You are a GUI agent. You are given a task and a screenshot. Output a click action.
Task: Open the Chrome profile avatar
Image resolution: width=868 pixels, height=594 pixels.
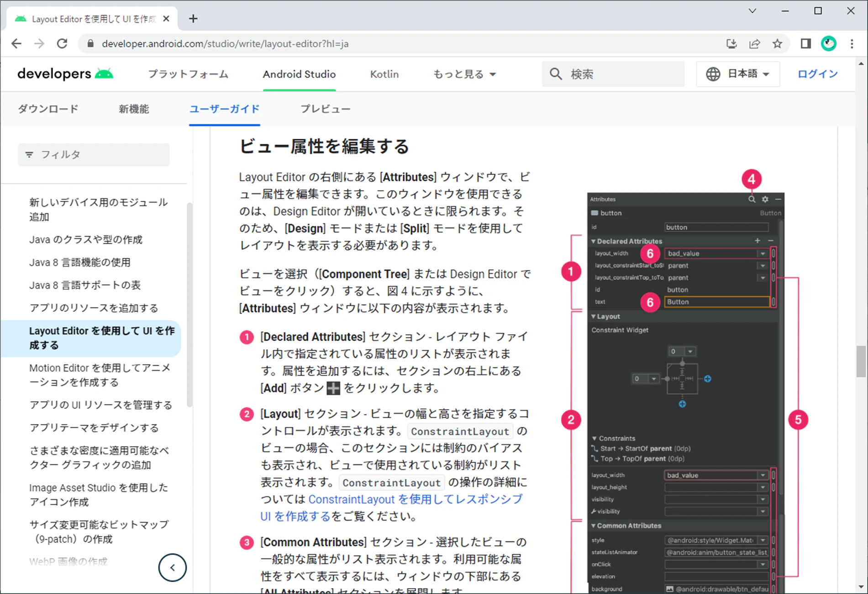pos(828,44)
